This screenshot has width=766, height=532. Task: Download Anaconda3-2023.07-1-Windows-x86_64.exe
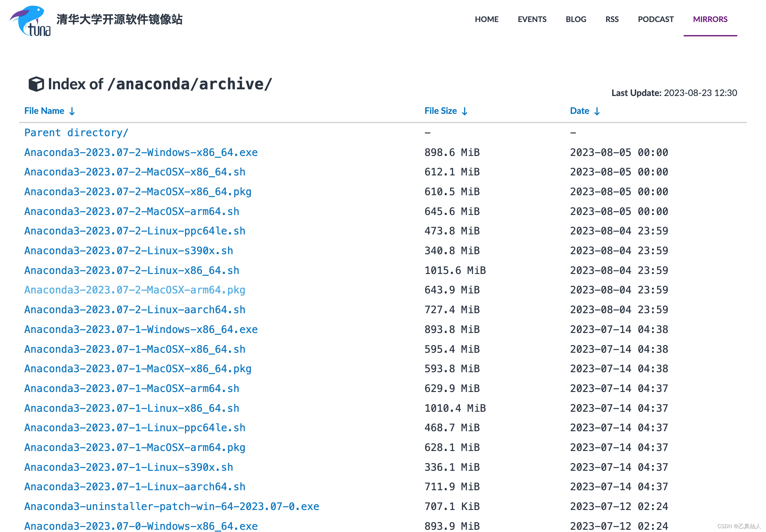tap(141, 329)
